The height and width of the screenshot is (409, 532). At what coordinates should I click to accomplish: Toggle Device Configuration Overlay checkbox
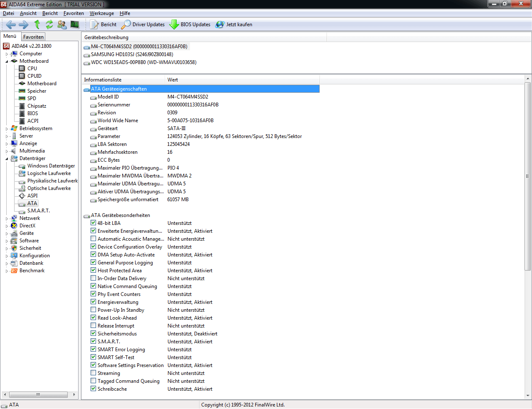tap(94, 246)
